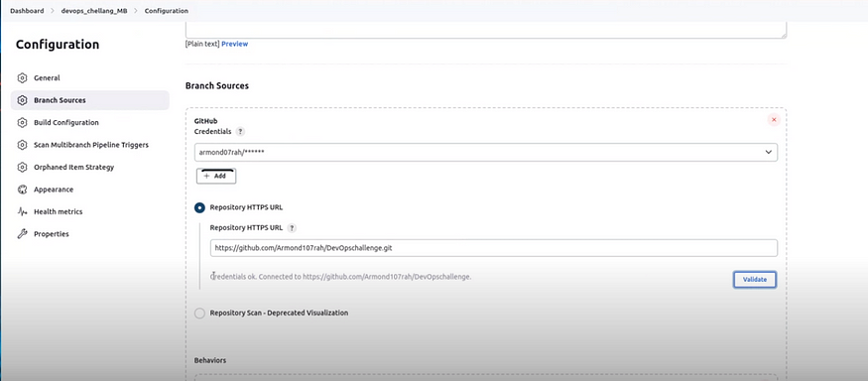Viewport: 868px width, 381px height.
Task: Click the Add credentials button
Action: 216,176
